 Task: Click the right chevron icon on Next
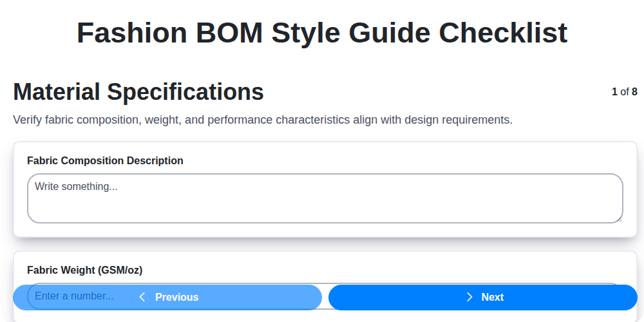pos(469,297)
